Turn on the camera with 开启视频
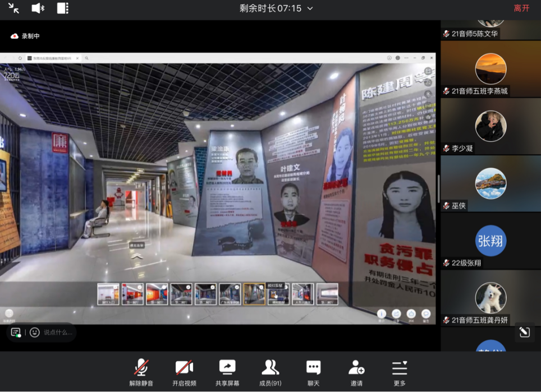 tap(184, 372)
